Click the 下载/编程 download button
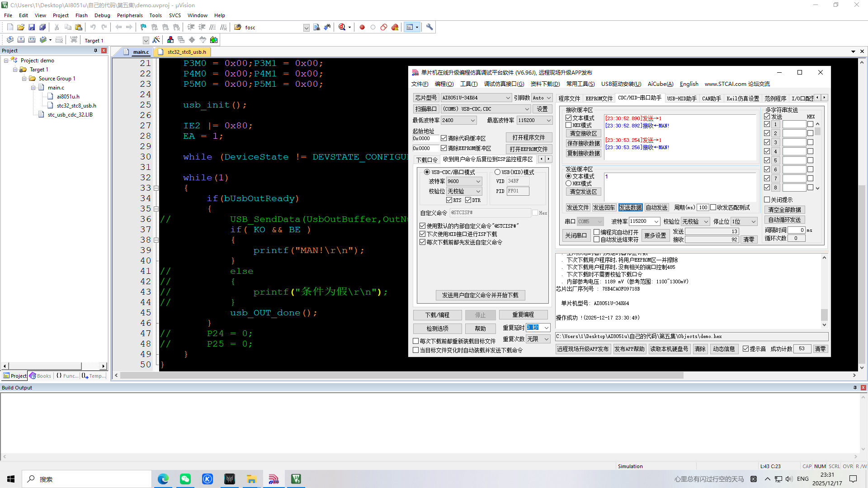 (437, 315)
